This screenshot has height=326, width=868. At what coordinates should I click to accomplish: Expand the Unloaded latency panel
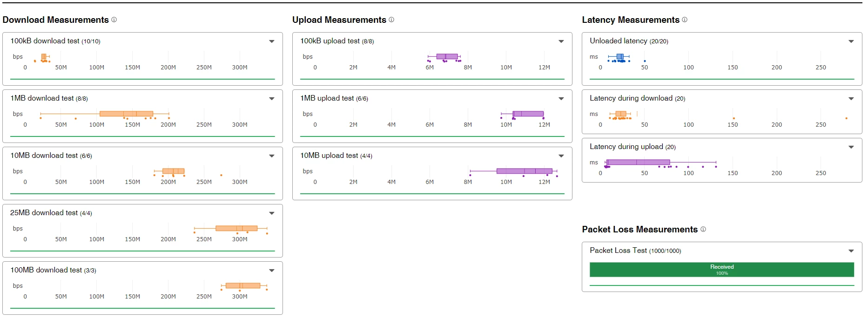[851, 41]
